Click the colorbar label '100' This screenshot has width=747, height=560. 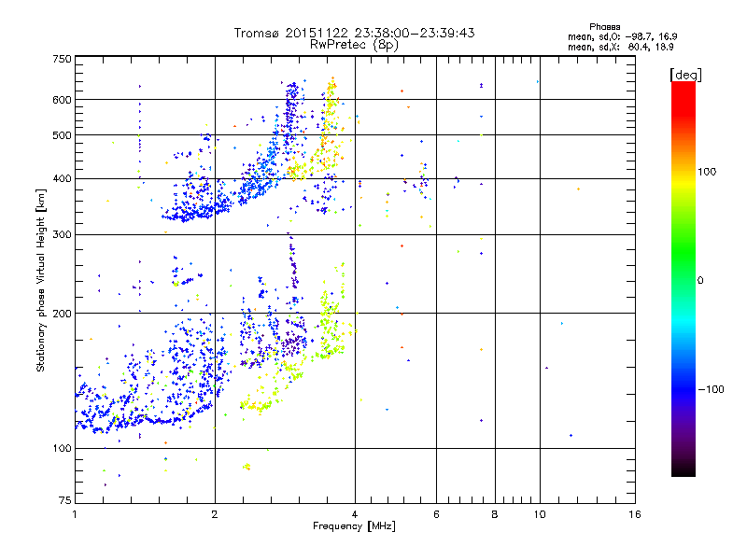[707, 172]
